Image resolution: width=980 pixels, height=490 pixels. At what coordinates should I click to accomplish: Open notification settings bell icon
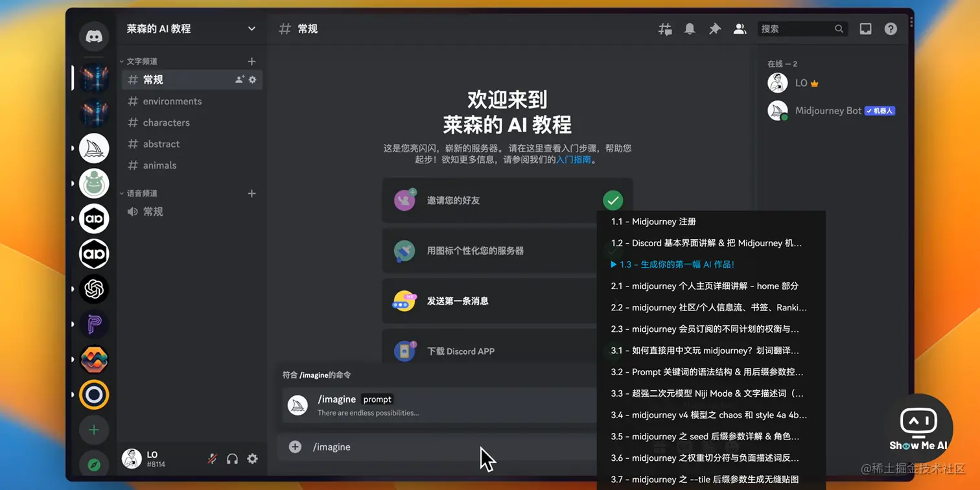tap(690, 29)
